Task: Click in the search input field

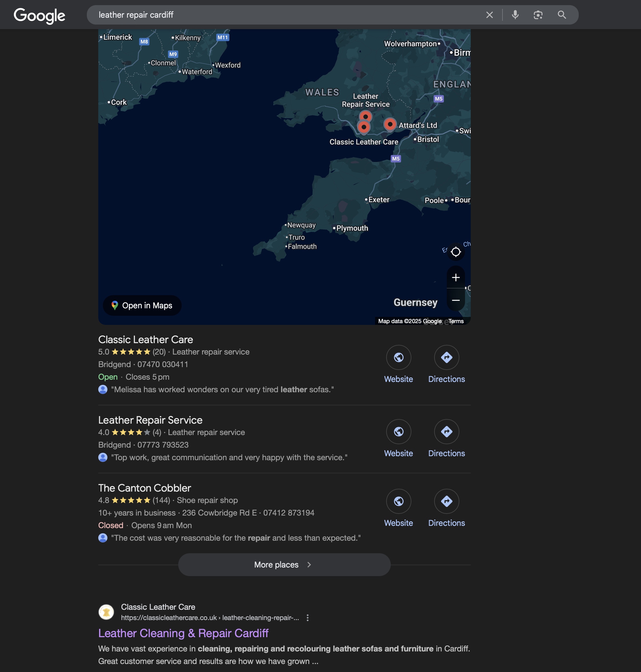Action: click(x=273, y=15)
